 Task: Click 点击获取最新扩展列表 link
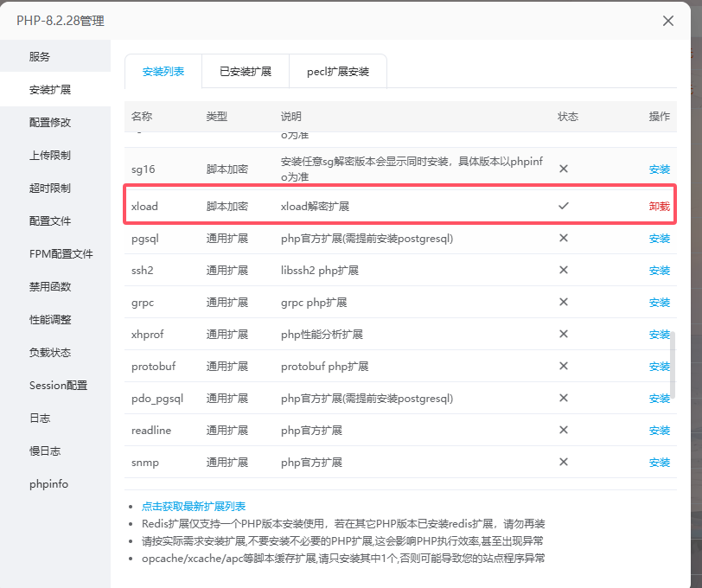194,507
